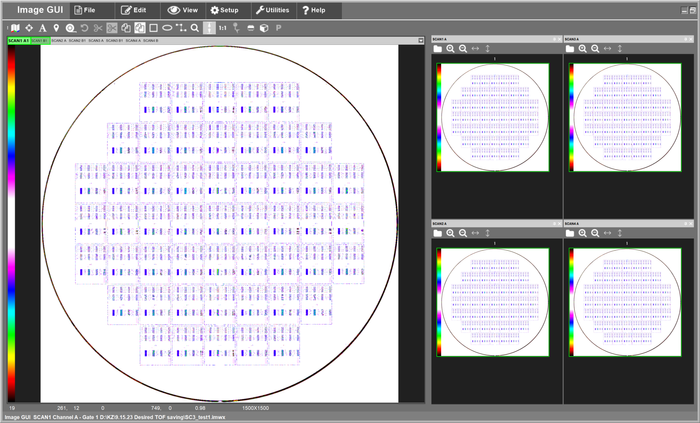The height and width of the screenshot is (423, 700).
Task: Switch to the SCAN1 B1 tab
Action: (40, 41)
